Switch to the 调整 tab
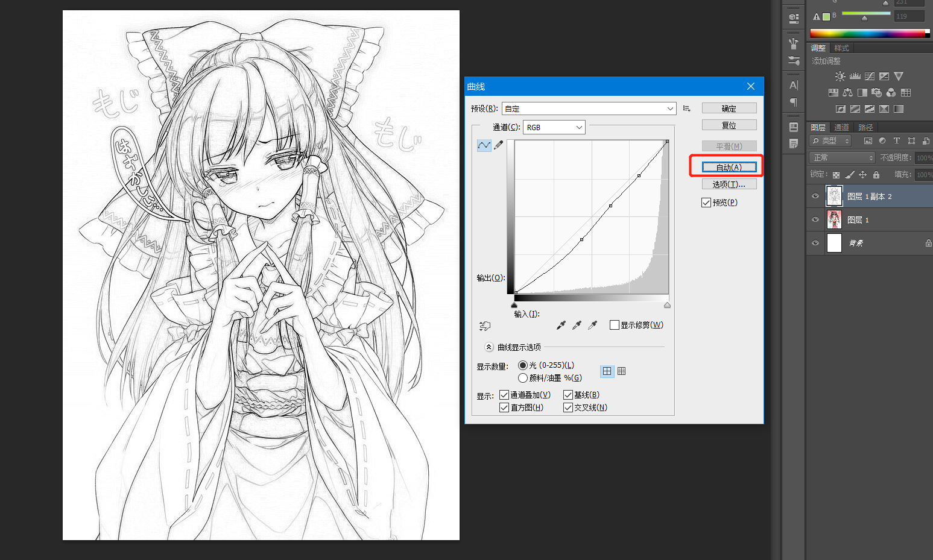The width and height of the screenshot is (933, 560). [818, 48]
